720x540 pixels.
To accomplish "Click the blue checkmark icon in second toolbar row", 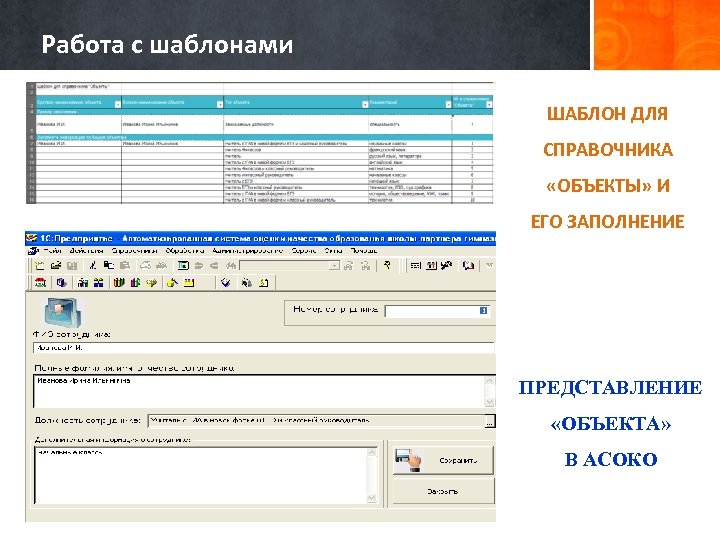I will click(225, 282).
